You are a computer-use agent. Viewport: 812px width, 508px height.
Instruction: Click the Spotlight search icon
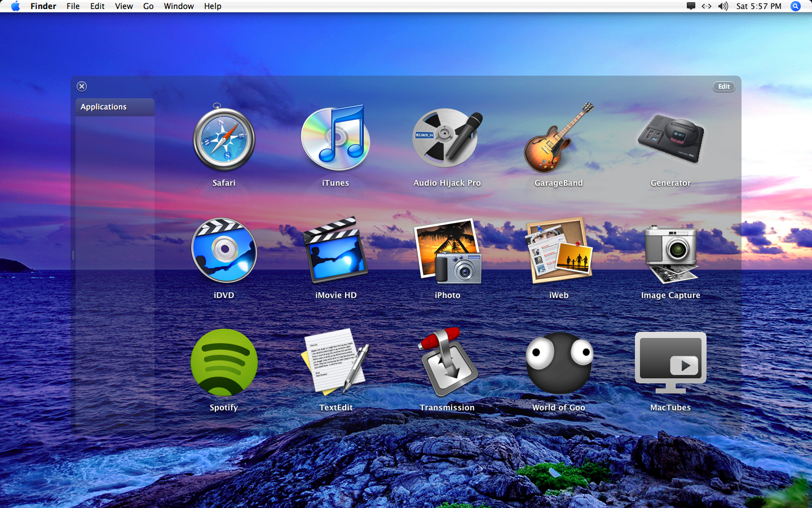(x=796, y=6)
